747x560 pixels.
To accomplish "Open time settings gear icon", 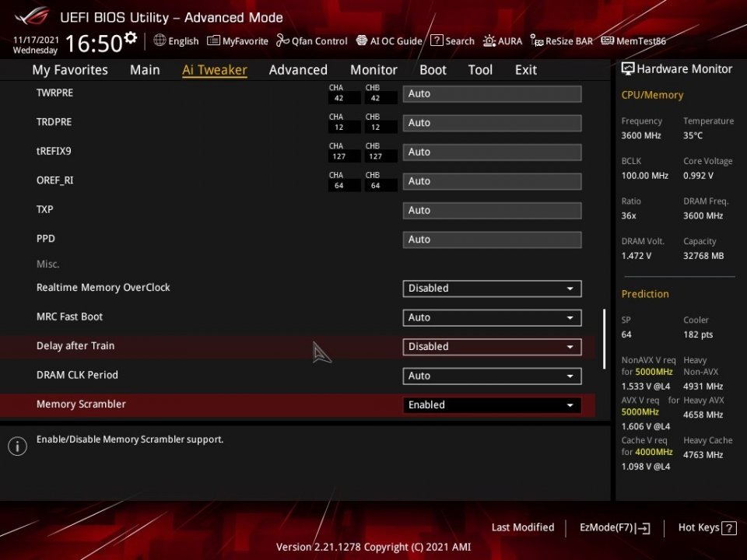I will click(130, 37).
